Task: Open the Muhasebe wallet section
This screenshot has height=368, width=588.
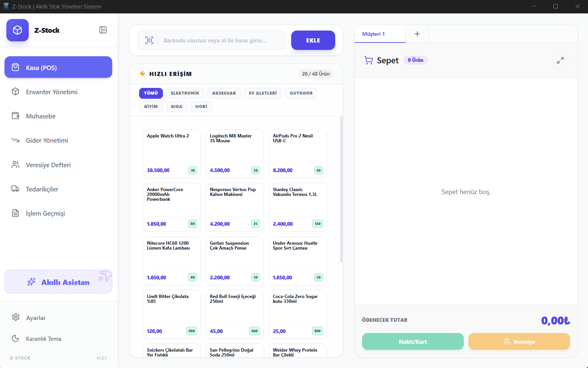Action: coord(58,116)
